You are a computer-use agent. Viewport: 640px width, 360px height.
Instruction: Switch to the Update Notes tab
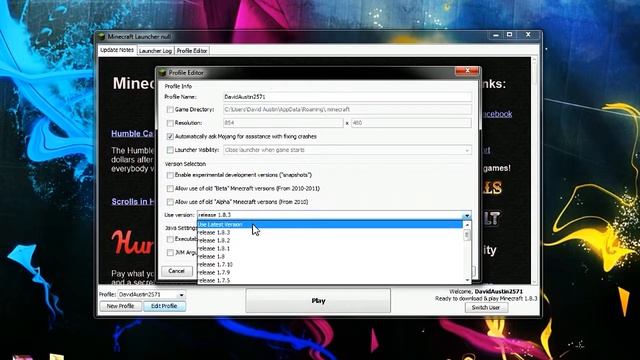pyautogui.click(x=117, y=50)
